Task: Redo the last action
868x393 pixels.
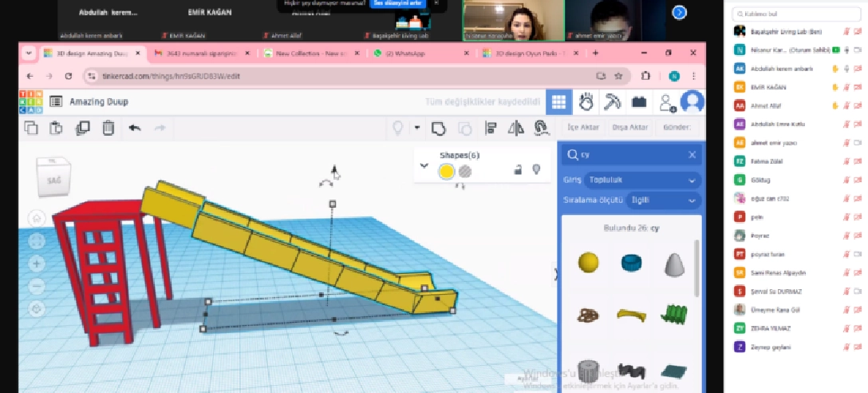Action: coord(160,128)
